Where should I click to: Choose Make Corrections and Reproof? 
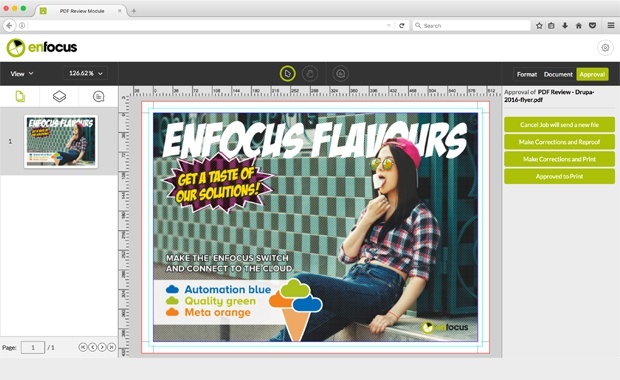pyautogui.click(x=559, y=142)
